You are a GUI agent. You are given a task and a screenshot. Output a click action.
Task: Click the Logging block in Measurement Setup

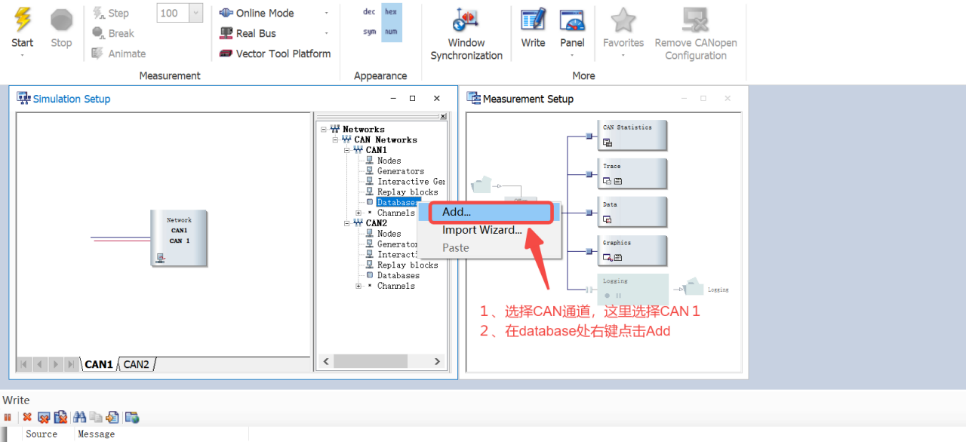[x=633, y=289]
